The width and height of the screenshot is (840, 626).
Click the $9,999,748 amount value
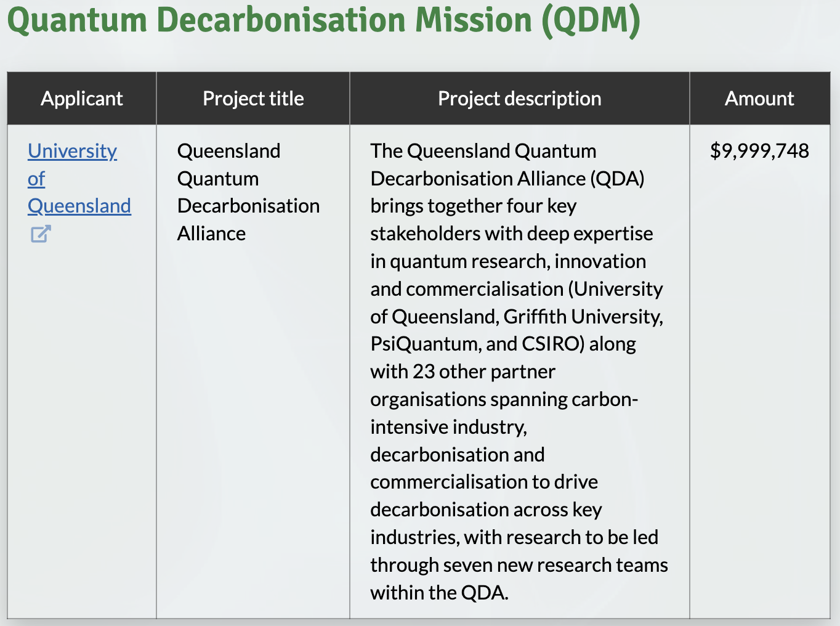[759, 151]
